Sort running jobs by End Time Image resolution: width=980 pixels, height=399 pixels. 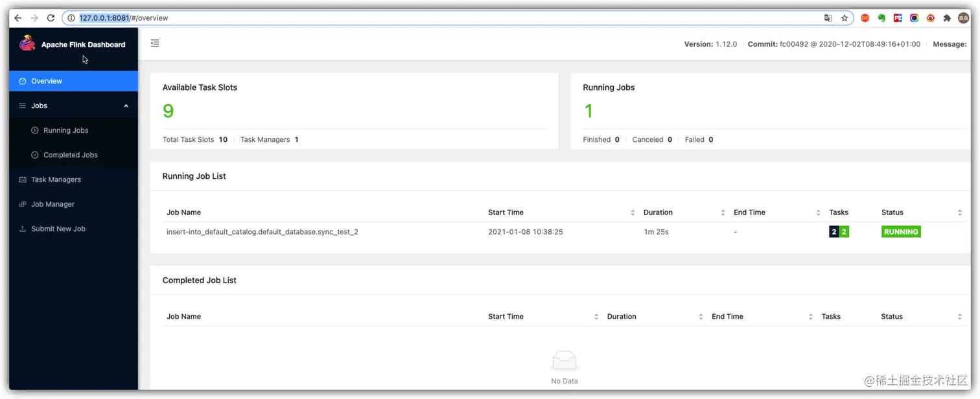coord(819,212)
